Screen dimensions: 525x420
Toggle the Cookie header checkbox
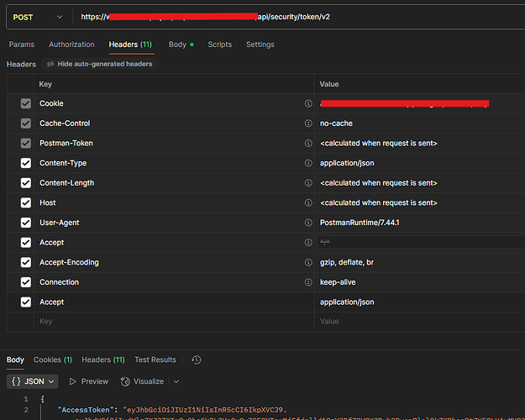(26, 103)
